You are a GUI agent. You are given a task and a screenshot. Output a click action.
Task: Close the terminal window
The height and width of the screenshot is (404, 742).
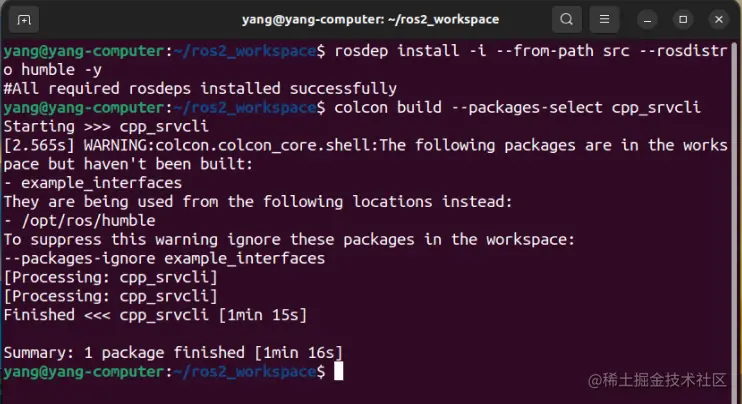(719, 19)
